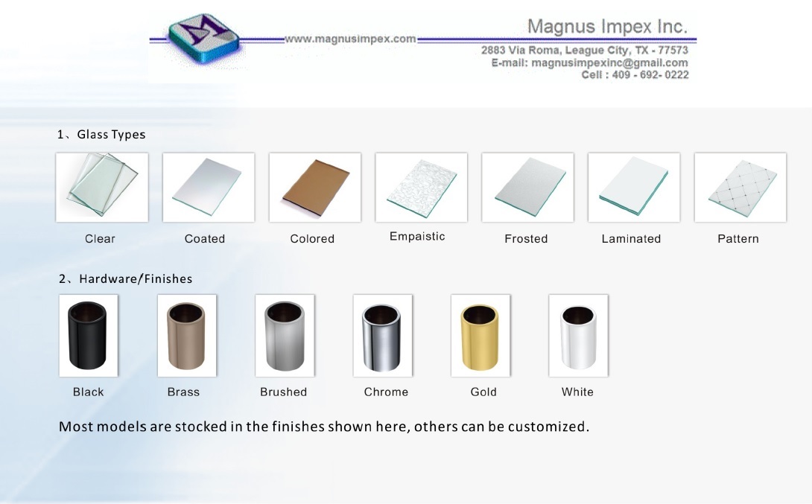Pick the Black finish swatch

click(89, 335)
